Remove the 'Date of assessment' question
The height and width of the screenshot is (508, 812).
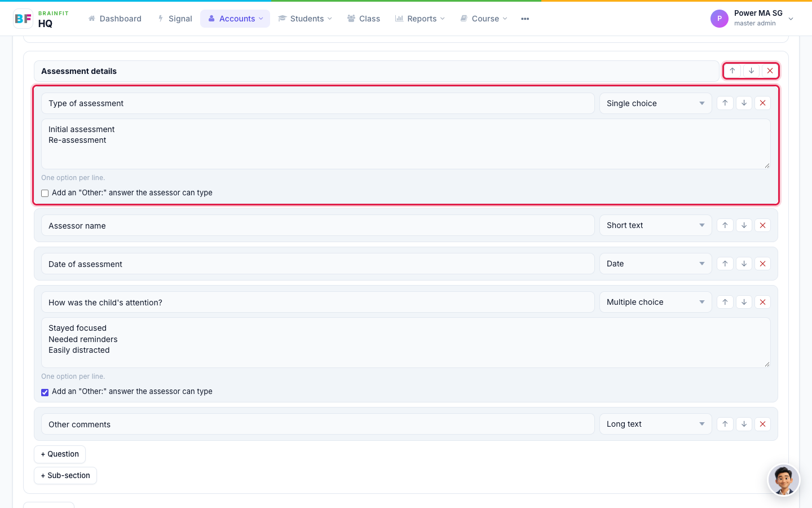point(762,264)
